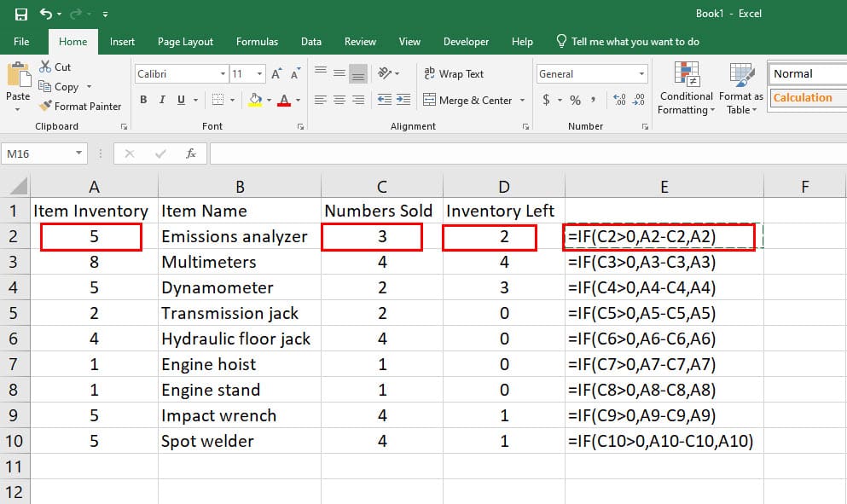
Task: Open the Developer tab
Action: (467, 42)
